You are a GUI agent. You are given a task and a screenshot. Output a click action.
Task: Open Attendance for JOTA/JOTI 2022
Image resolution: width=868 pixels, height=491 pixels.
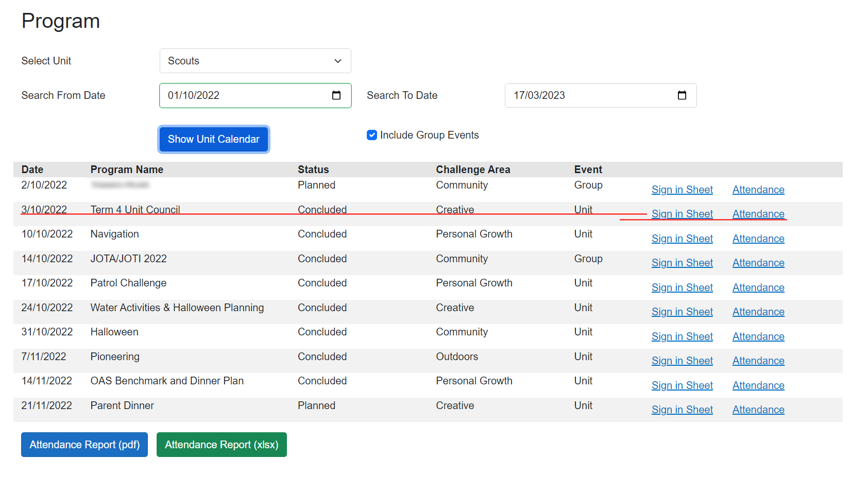click(758, 262)
